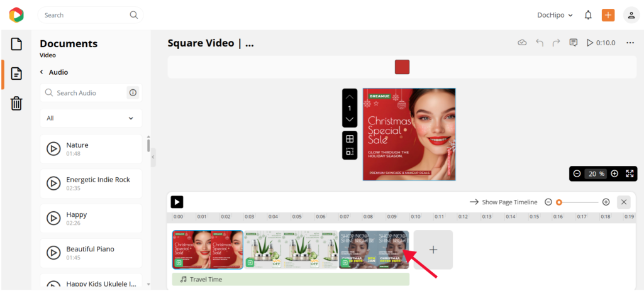
Task: Click the Square Video title
Action: 211,43
